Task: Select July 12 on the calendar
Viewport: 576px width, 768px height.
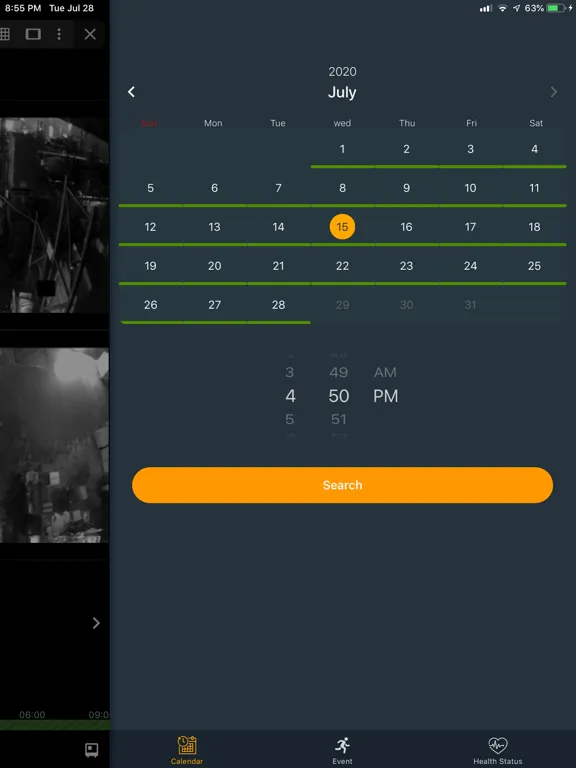Action: pos(150,227)
